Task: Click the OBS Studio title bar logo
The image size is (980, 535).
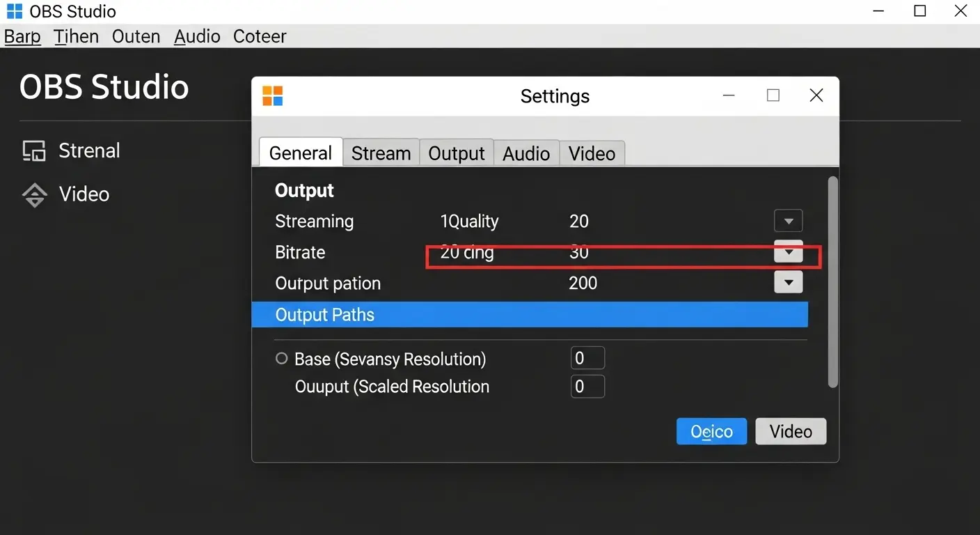Action: (x=14, y=11)
